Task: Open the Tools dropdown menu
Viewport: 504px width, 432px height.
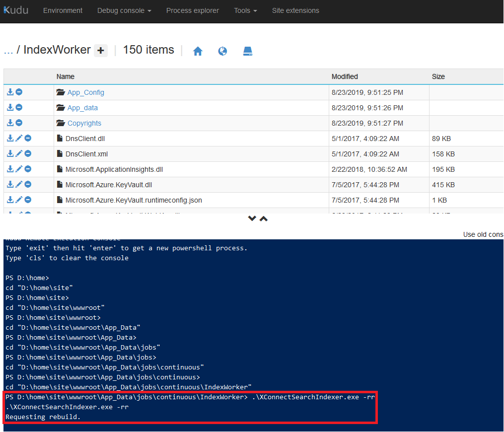Action: 245,10
